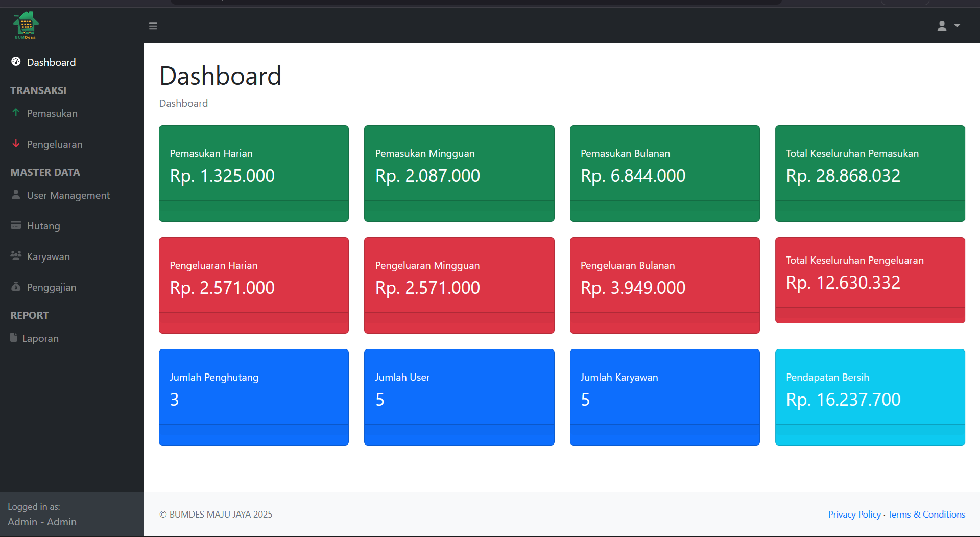Click the red Pengeluaran arrow icon
The image size is (980, 537).
coord(16,144)
